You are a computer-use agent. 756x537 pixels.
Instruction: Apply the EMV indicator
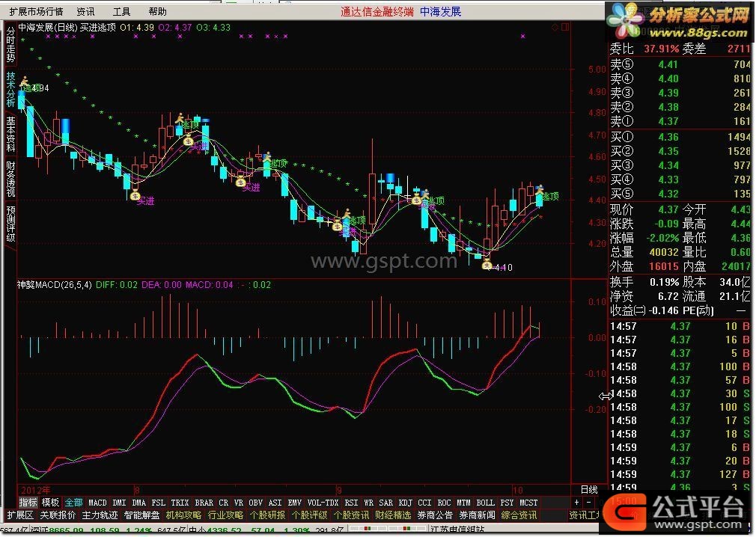coord(295,503)
